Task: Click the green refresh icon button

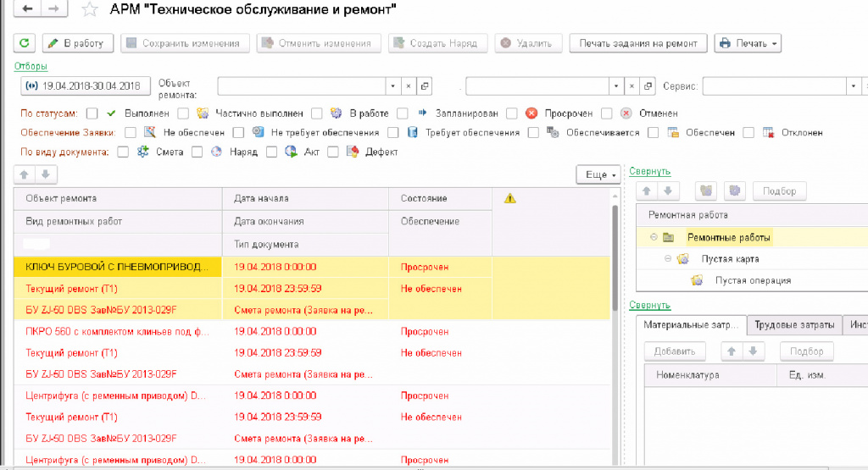Action: point(25,43)
